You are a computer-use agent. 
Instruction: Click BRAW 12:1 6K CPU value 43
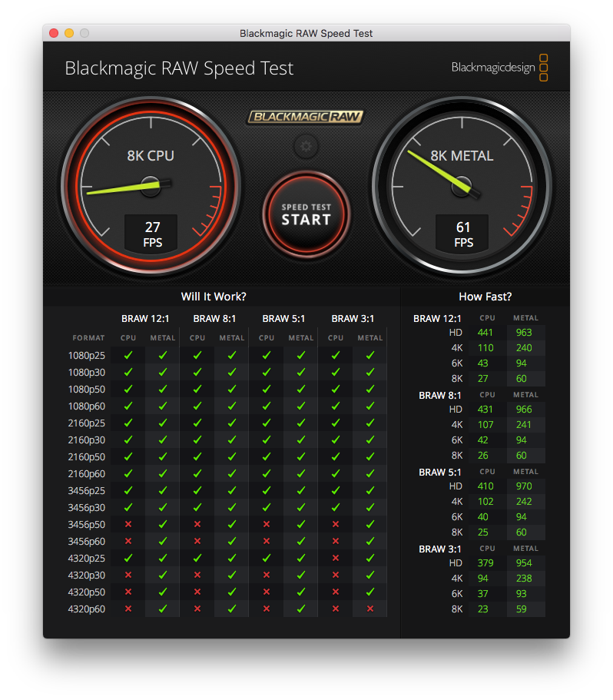click(x=482, y=363)
